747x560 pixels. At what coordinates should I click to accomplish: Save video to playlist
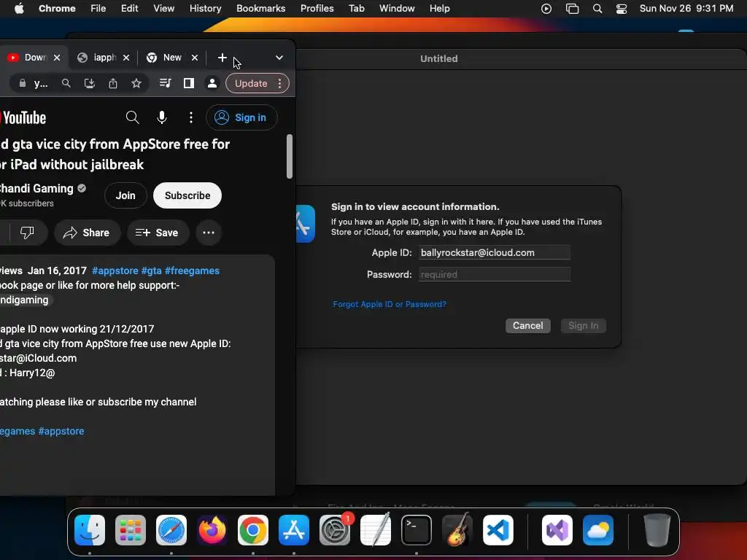coord(158,233)
